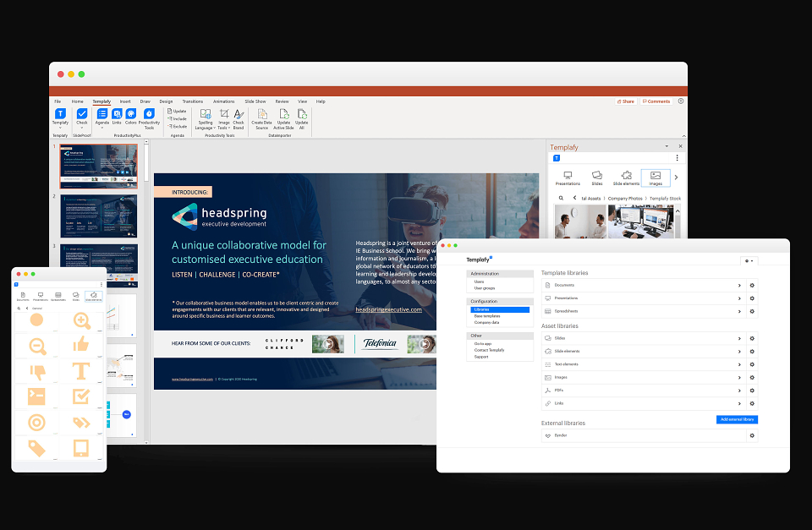Click the Add external library button
This screenshot has width=812, height=530.
pos(737,419)
